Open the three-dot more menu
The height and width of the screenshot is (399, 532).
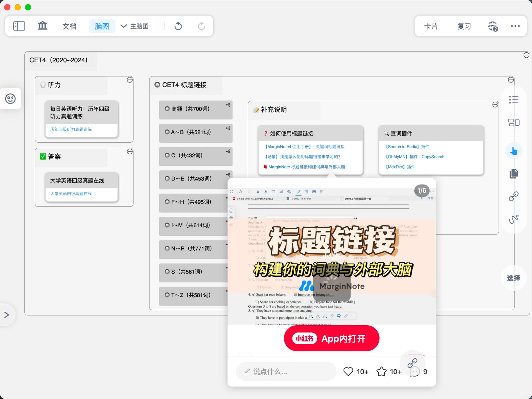coord(515,26)
